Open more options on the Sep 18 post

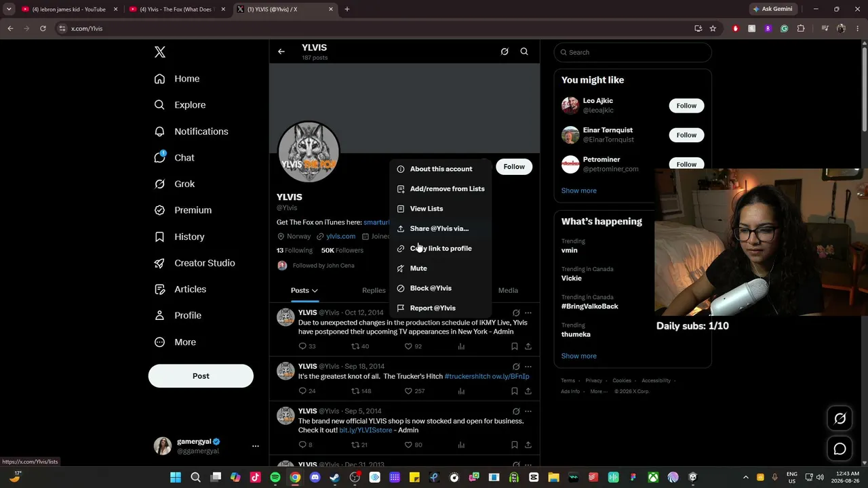click(x=528, y=366)
